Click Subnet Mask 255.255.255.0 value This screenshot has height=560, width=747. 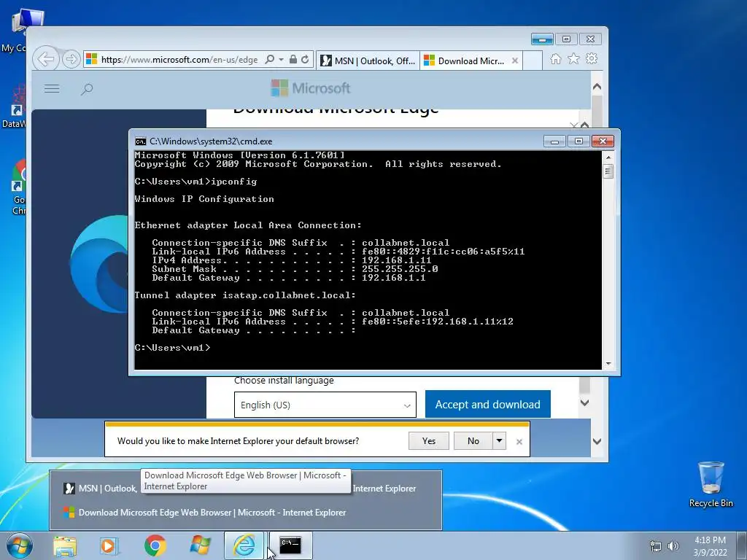coord(400,269)
